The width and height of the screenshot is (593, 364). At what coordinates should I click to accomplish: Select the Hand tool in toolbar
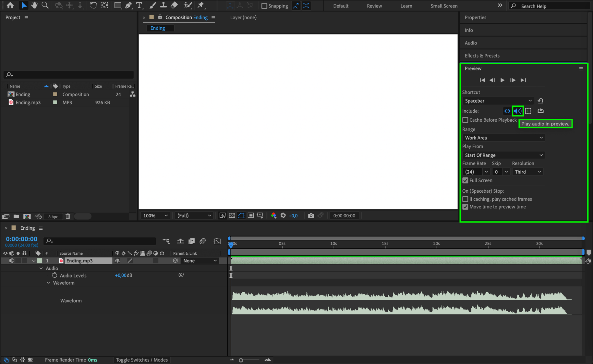[x=34, y=5]
